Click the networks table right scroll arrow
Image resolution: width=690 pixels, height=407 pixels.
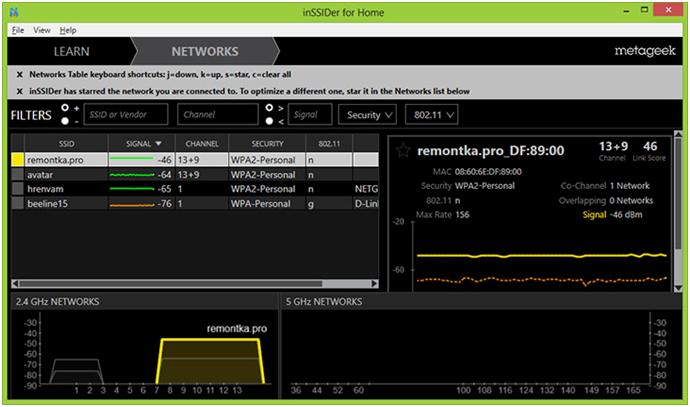pyautogui.click(x=374, y=284)
